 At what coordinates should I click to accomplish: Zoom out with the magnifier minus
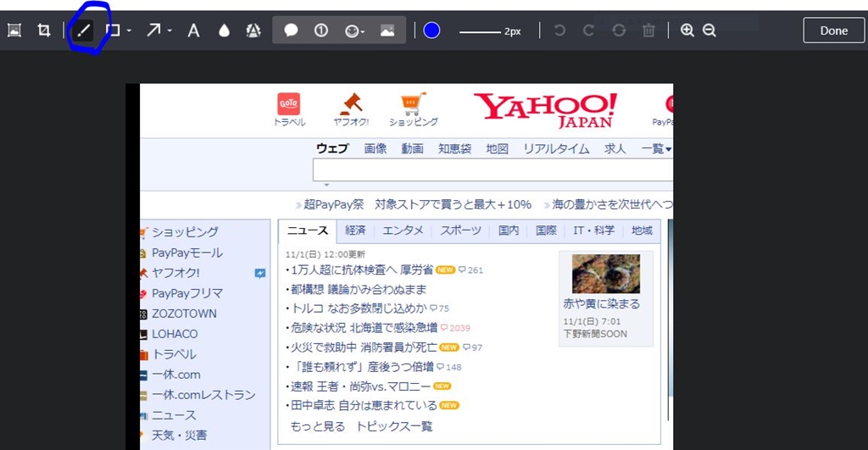pos(709,31)
